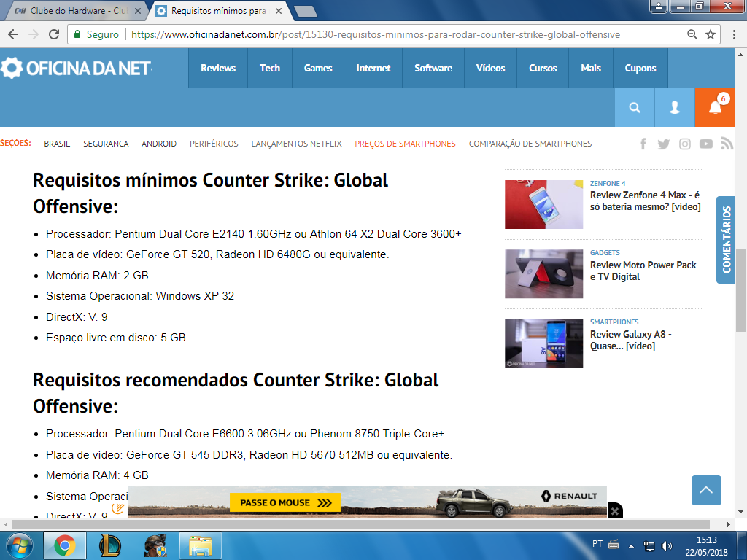Click the Zenfone 4 Max thumbnail
Screen dimensions: 747x560
543,204
